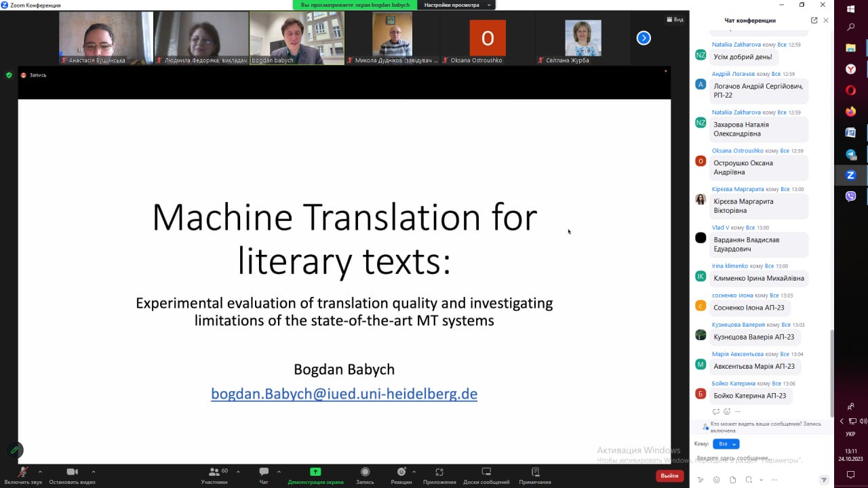This screenshot has height=488, width=868.
Task: Open the Примечания notes icon
Action: tap(535, 472)
